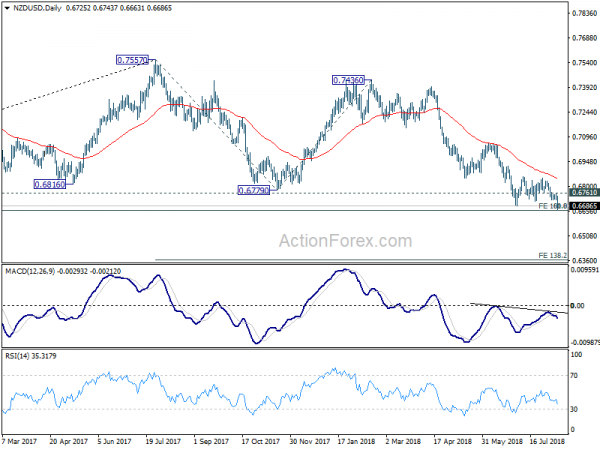Click the 7 Mar 2017 date marker
Viewport: 600px width, 450px height.
point(19,441)
